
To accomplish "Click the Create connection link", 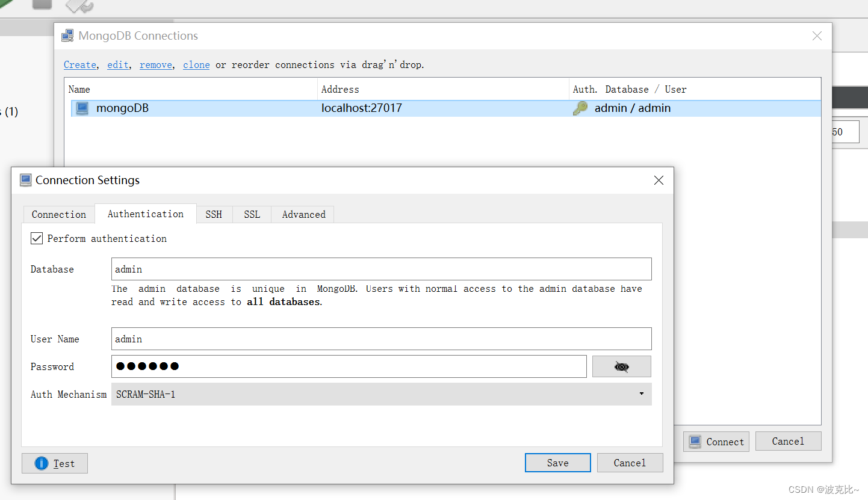I will (x=80, y=64).
